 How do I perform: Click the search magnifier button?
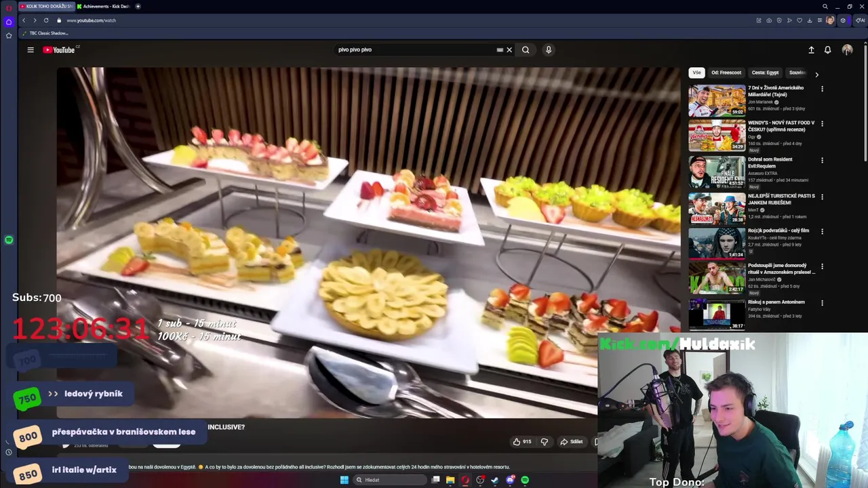[x=526, y=49]
